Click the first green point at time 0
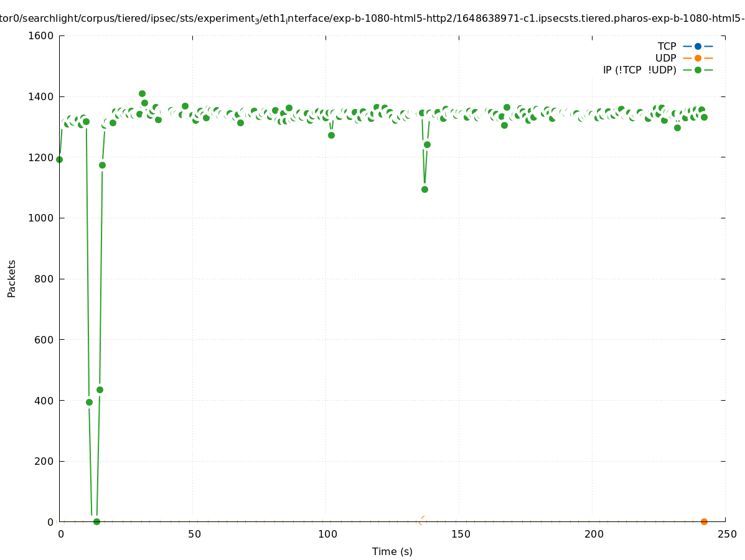Viewport: 745px width, 560px height. [59, 159]
